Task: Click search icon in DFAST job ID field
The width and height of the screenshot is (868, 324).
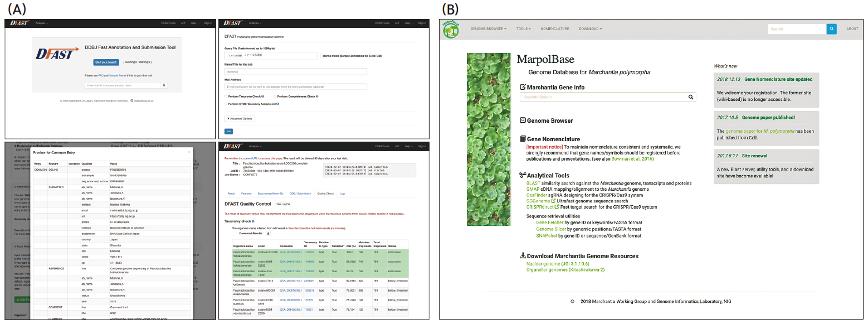Action: [x=164, y=85]
